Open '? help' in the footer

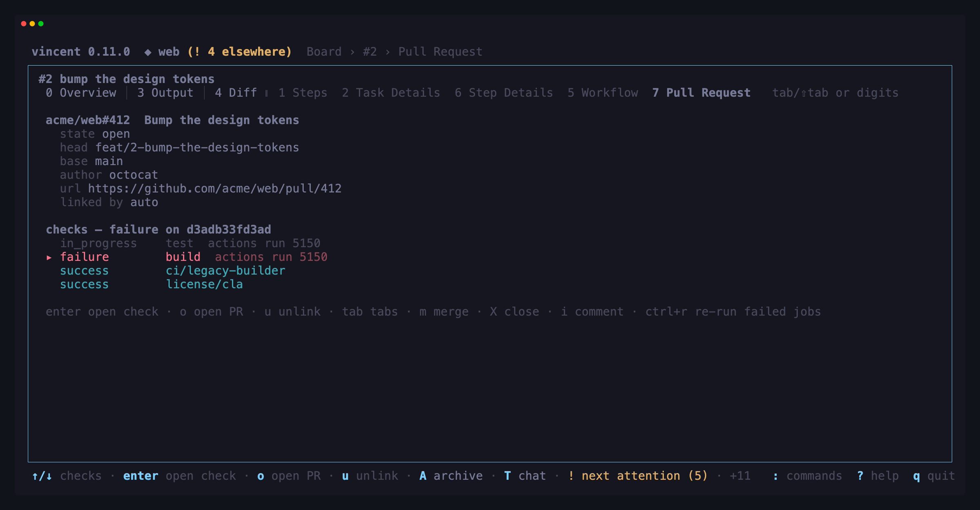point(878,476)
